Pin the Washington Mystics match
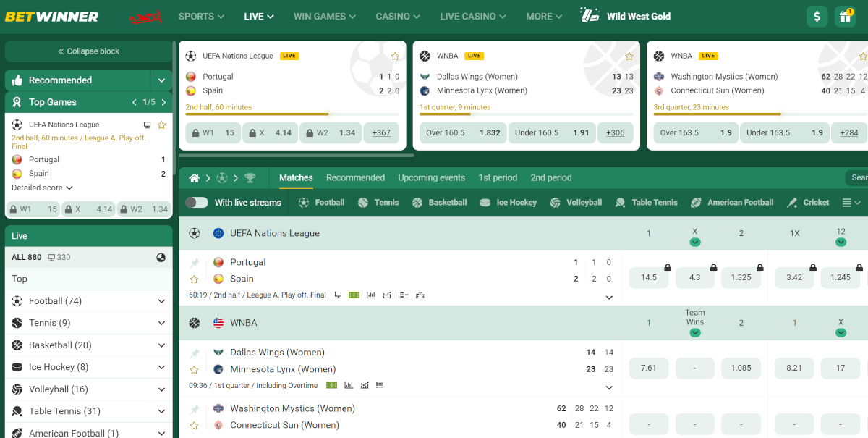The height and width of the screenshot is (438, 868). (x=194, y=409)
